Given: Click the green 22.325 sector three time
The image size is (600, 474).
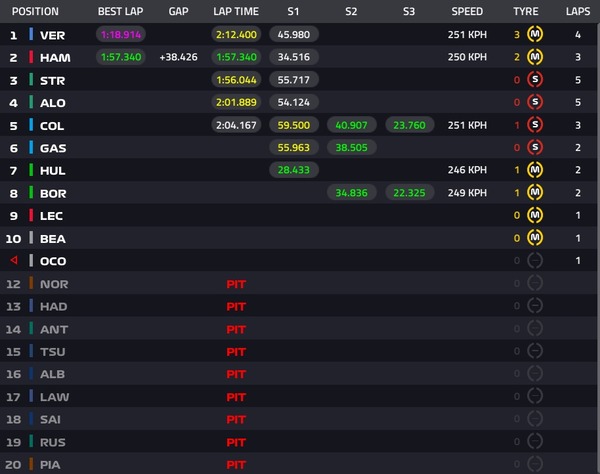Looking at the screenshot, I should pos(408,193).
